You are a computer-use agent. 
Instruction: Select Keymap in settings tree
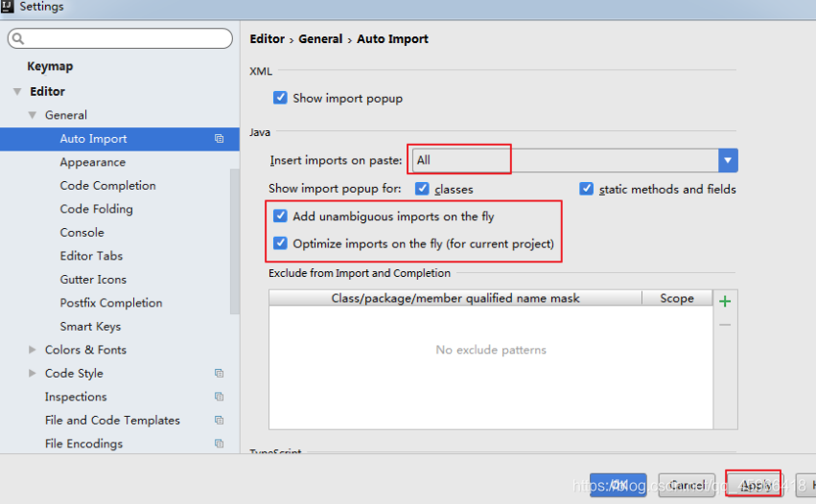point(50,66)
